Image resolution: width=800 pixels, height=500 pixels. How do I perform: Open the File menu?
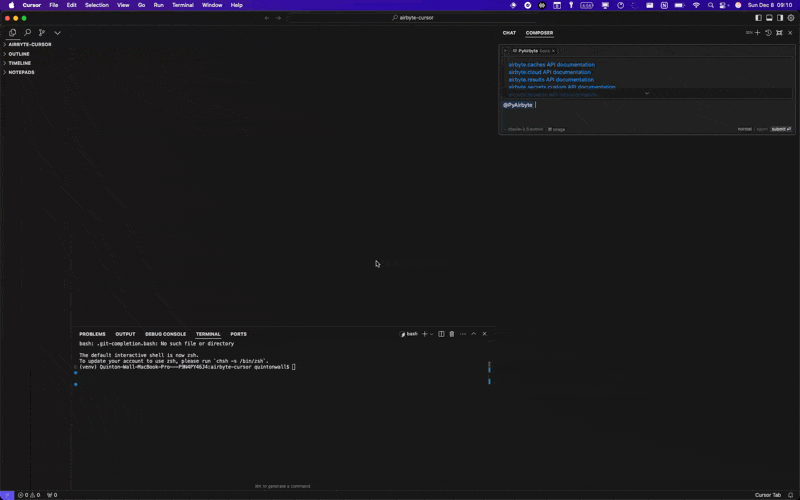[x=54, y=5]
